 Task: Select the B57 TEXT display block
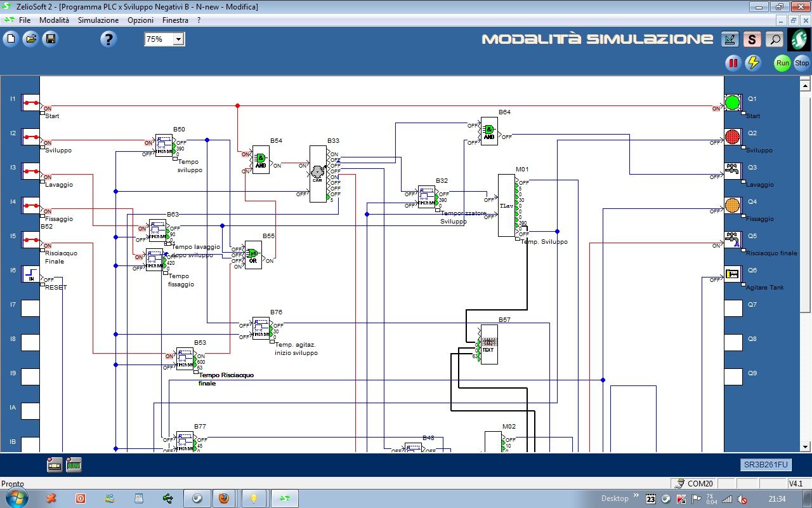coord(488,344)
